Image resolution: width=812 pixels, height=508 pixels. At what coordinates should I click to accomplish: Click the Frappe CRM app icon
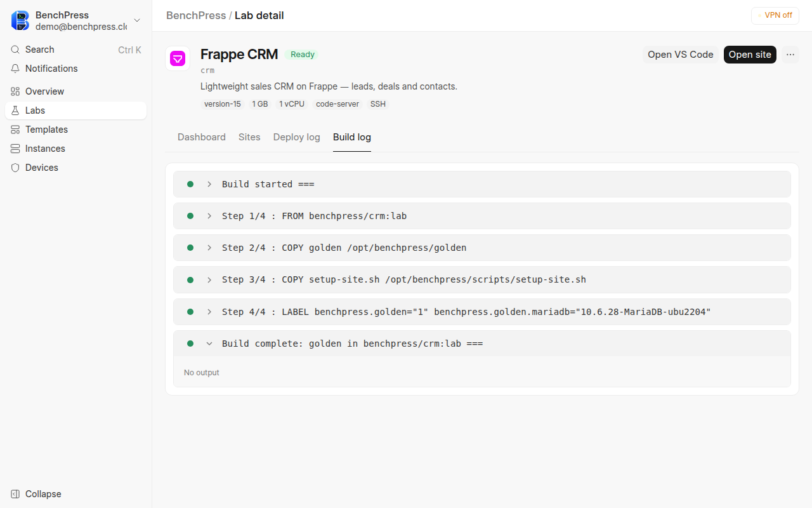tap(178, 58)
